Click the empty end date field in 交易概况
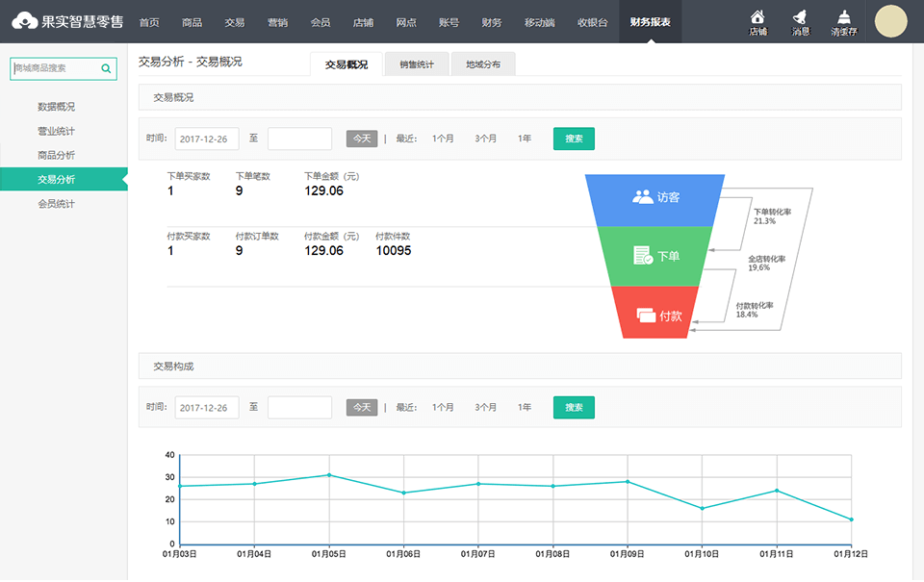 299,139
